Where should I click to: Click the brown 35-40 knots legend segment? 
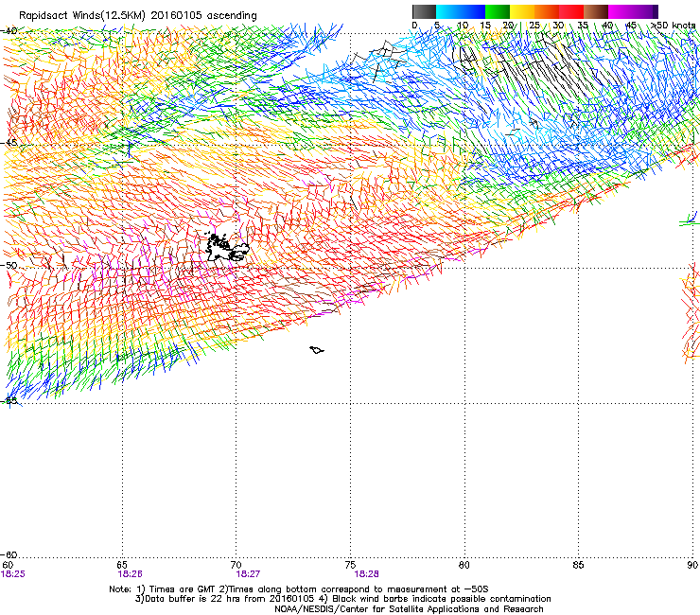(596, 11)
